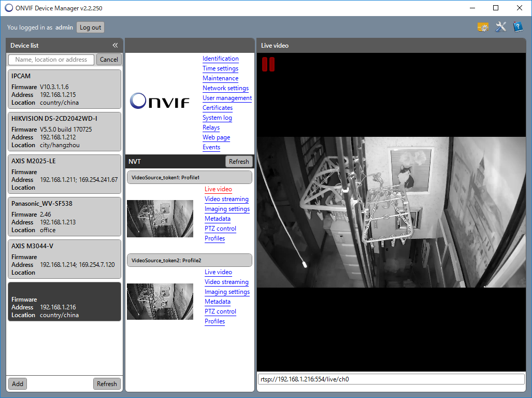Open the Profiles link under Profile1
532x398 pixels.
[215, 238]
